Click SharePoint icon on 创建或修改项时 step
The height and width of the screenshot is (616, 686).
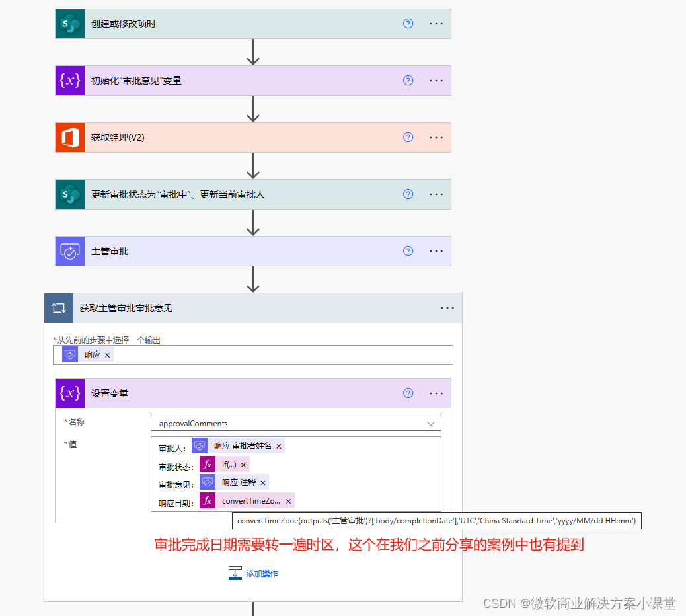[x=70, y=24]
